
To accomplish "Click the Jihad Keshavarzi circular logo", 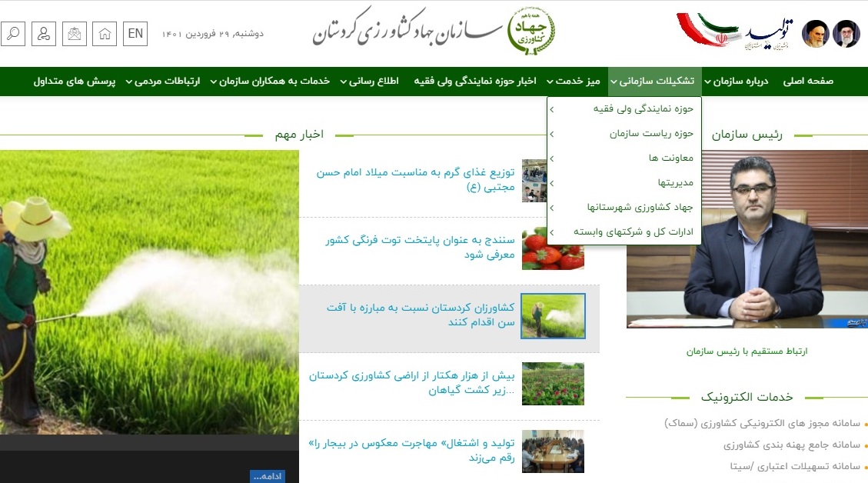I will [x=531, y=31].
